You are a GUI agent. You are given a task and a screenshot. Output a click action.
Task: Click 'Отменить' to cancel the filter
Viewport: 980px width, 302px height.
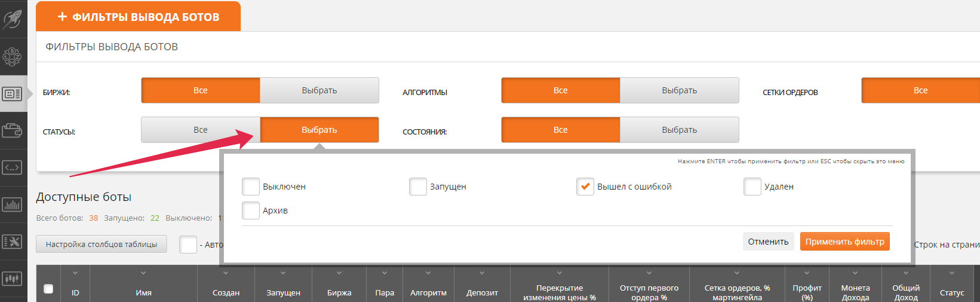pyautogui.click(x=768, y=242)
